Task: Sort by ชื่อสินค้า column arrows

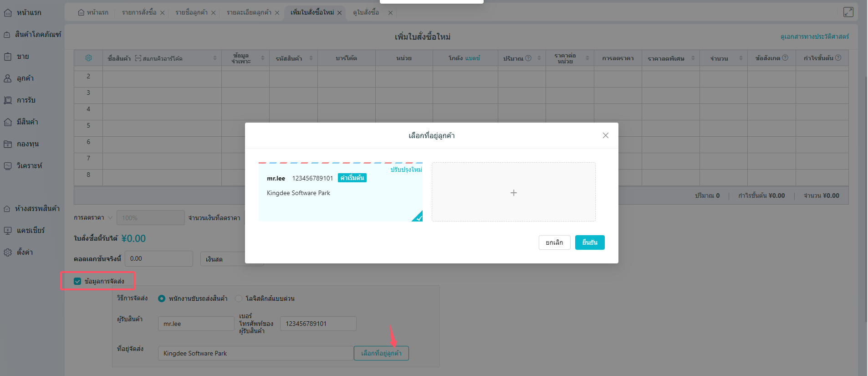Action: click(x=215, y=58)
